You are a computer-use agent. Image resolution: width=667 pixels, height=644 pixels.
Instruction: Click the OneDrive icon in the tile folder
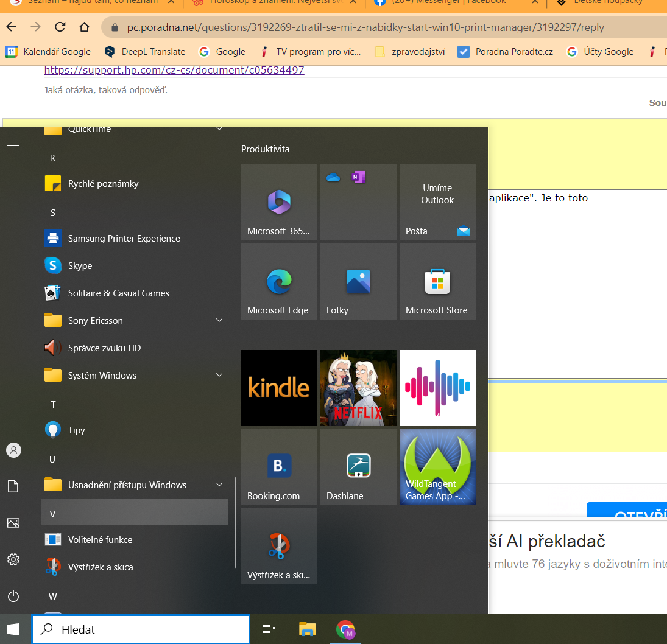pyautogui.click(x=333, y=177)
